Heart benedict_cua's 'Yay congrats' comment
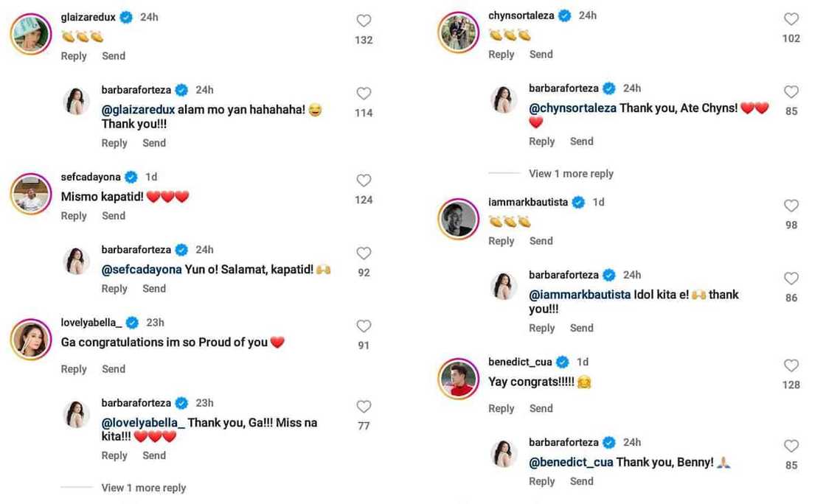 (791, 365)
